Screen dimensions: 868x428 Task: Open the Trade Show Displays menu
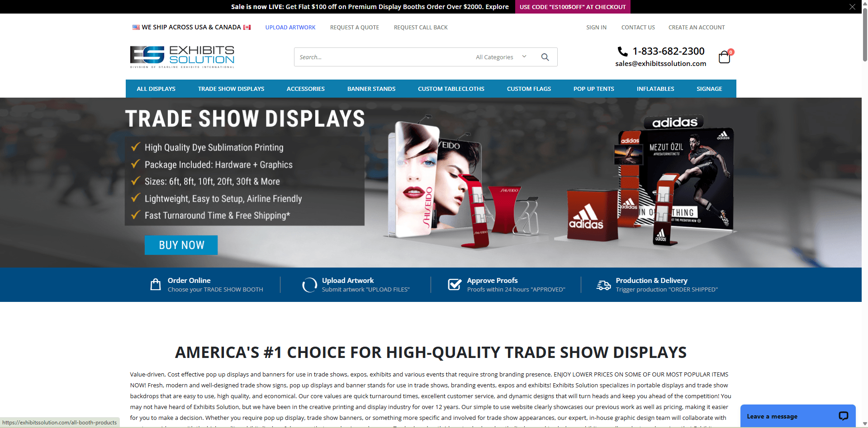(231, 89)
